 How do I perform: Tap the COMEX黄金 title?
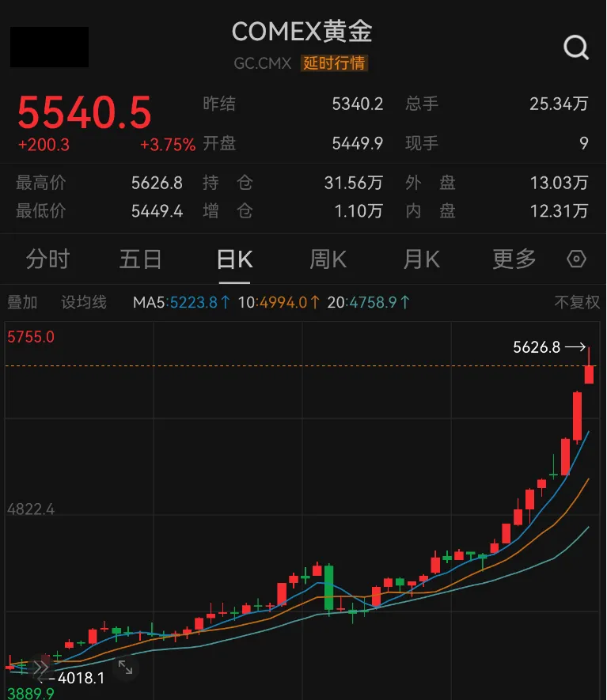tap(302, 32)
